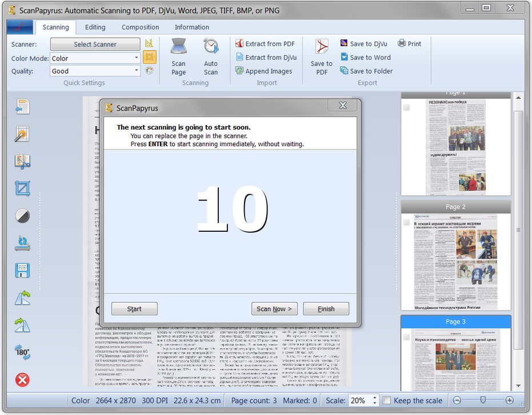The image size is (532, 415).
Task: Select the crop tool in the sidebar
Action: click(22, 188)
